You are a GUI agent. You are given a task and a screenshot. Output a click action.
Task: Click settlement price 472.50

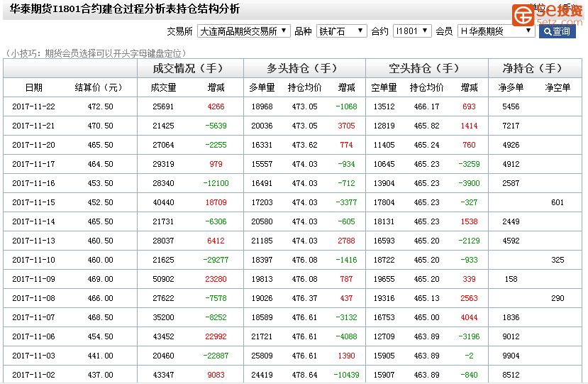tap(100, 106)
